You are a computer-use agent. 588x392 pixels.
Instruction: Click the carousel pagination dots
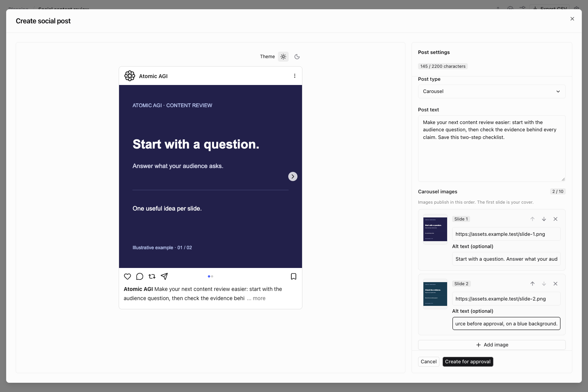tap(211, 276)
